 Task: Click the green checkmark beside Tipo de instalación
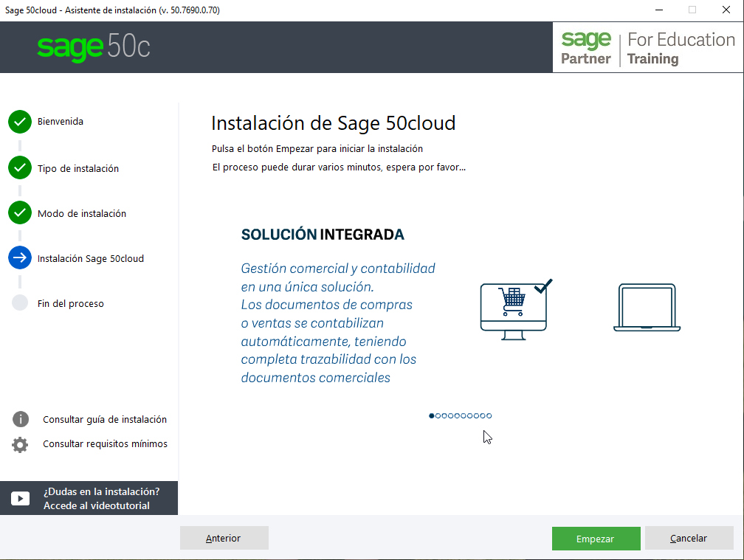pos(20,168)
